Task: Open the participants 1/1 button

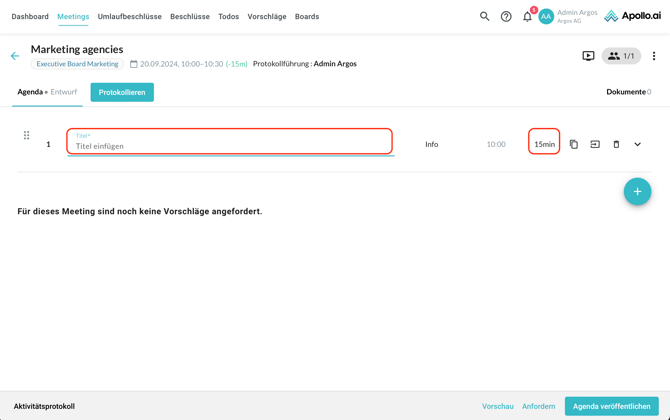Action: pos(621,56)
